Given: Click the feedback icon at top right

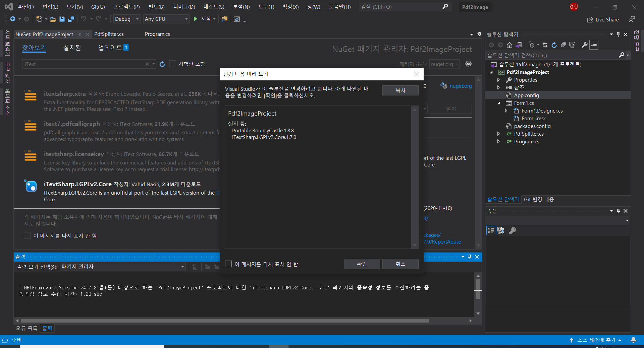Looking at the screenshot, I should coord(632,19).
